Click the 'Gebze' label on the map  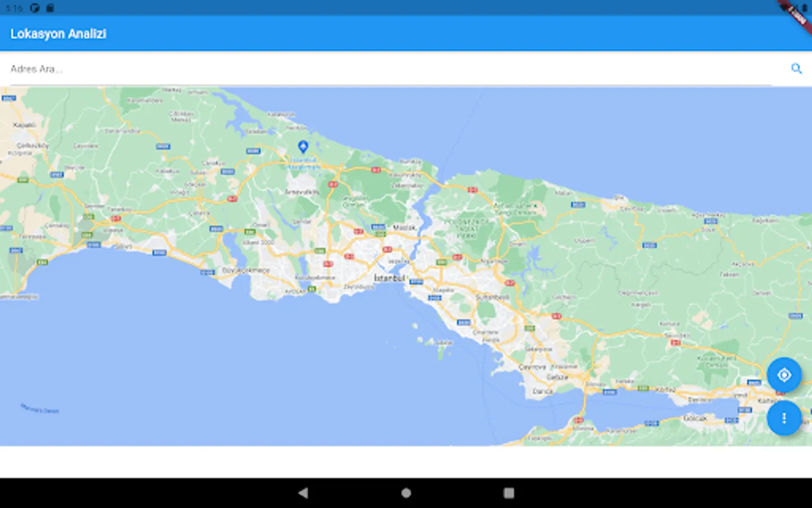557,377
